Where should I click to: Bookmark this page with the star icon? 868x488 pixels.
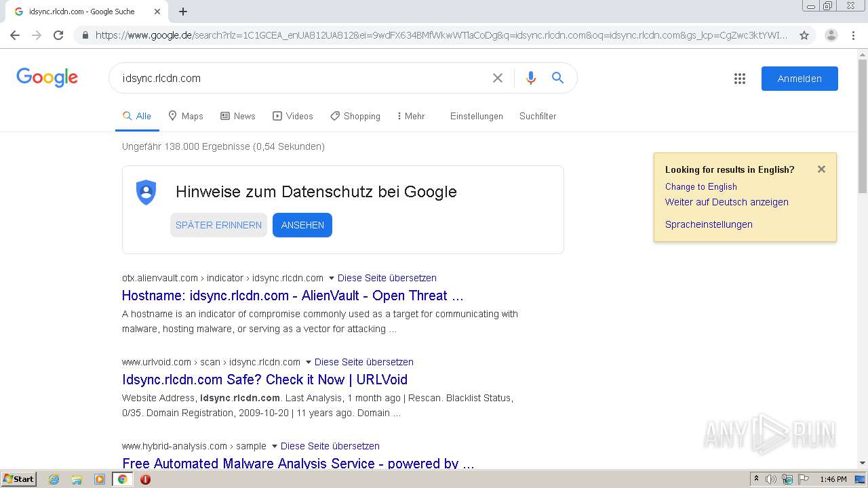pos(804,35)
